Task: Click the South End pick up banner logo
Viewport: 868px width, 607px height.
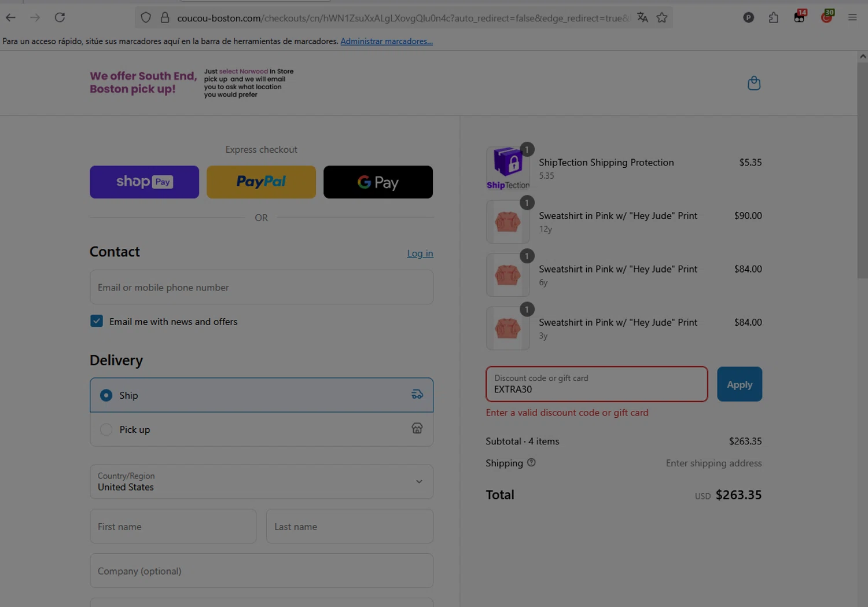Action: coord(192,83)
